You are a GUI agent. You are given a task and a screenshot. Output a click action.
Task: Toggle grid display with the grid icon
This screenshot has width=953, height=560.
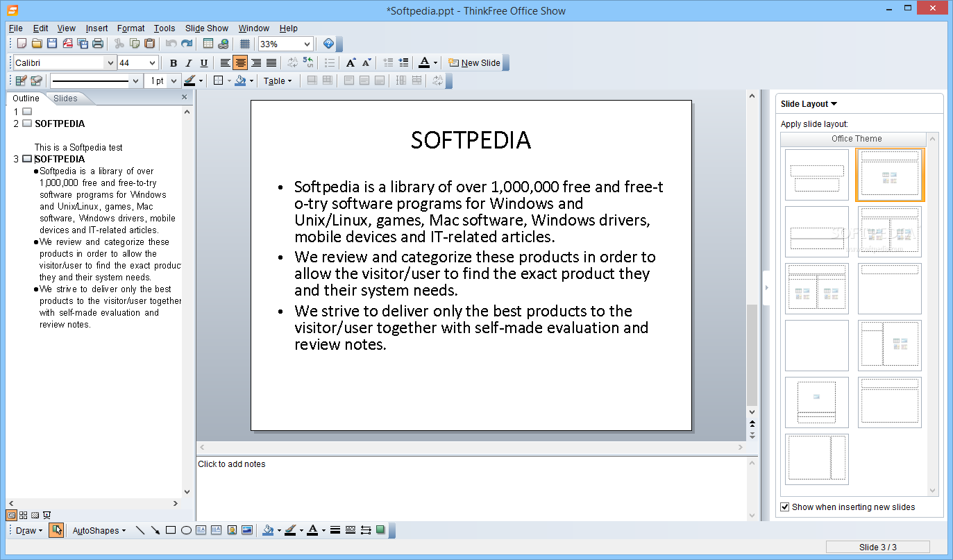pos(245,44)
